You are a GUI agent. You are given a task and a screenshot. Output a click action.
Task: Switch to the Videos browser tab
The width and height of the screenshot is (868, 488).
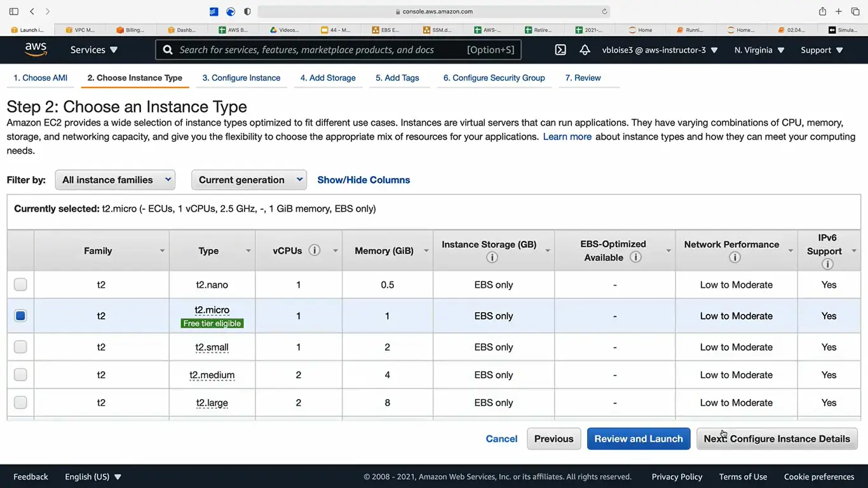point(284,30)
